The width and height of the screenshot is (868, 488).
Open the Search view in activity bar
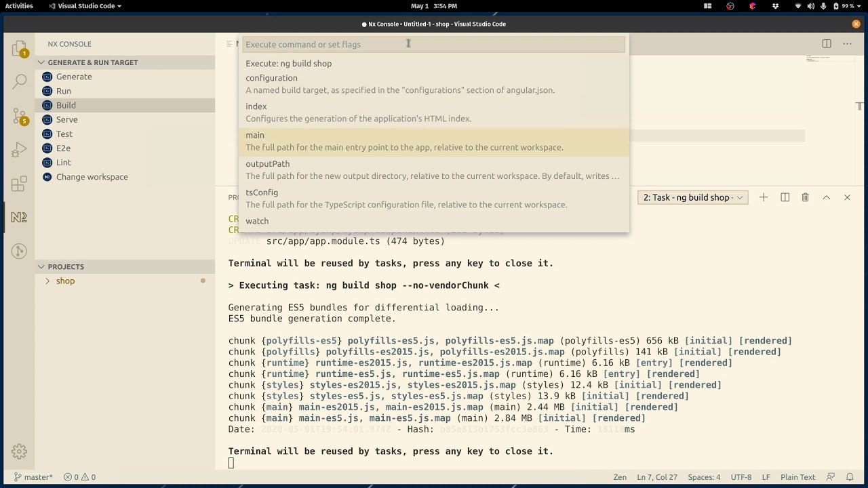19,82
